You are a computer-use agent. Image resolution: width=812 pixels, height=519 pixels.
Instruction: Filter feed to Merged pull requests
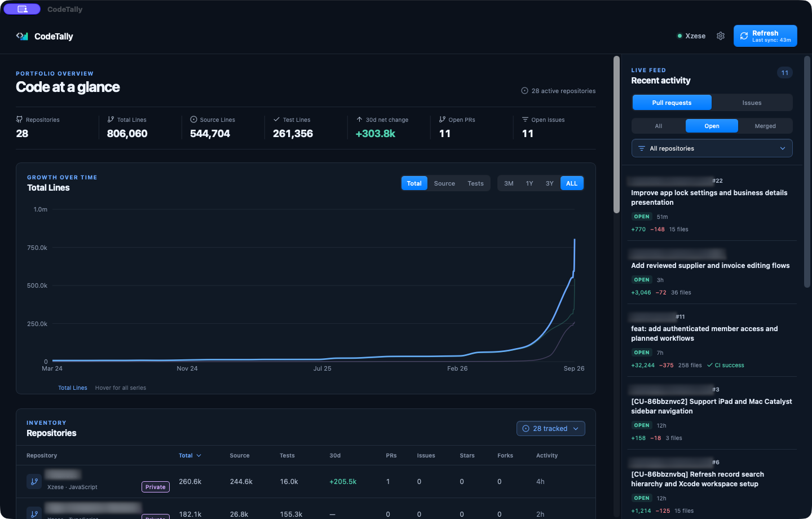(x=765, y=126)
